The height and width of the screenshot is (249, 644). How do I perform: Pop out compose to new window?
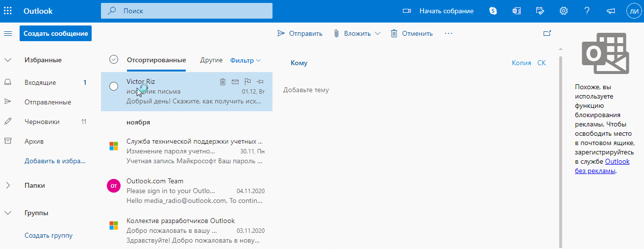click(547, 33)
